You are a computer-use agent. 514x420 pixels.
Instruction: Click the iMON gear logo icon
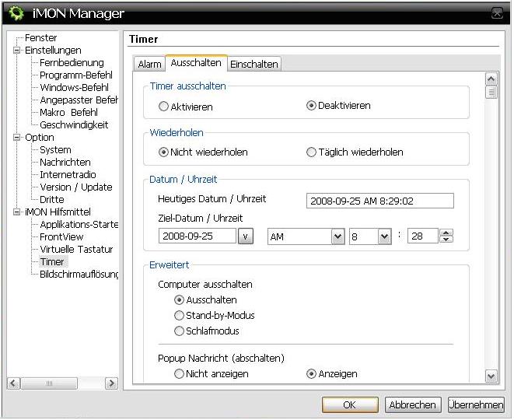(16, 13)
